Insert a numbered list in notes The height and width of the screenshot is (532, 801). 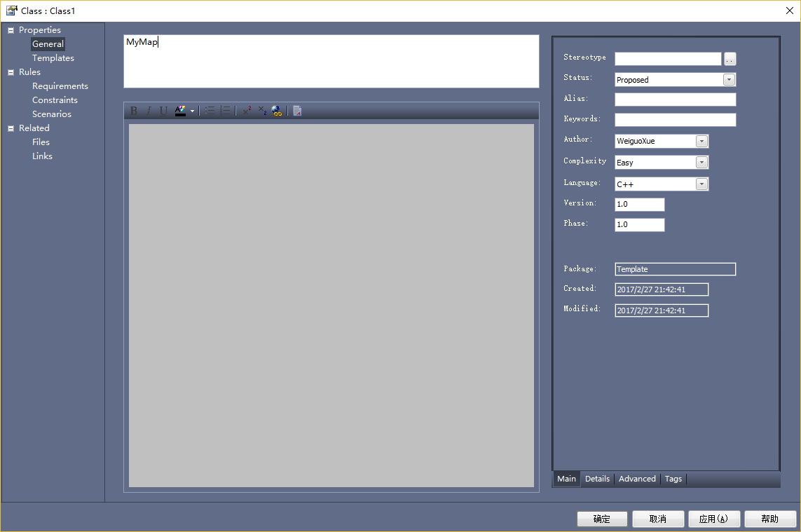point(225,111)
